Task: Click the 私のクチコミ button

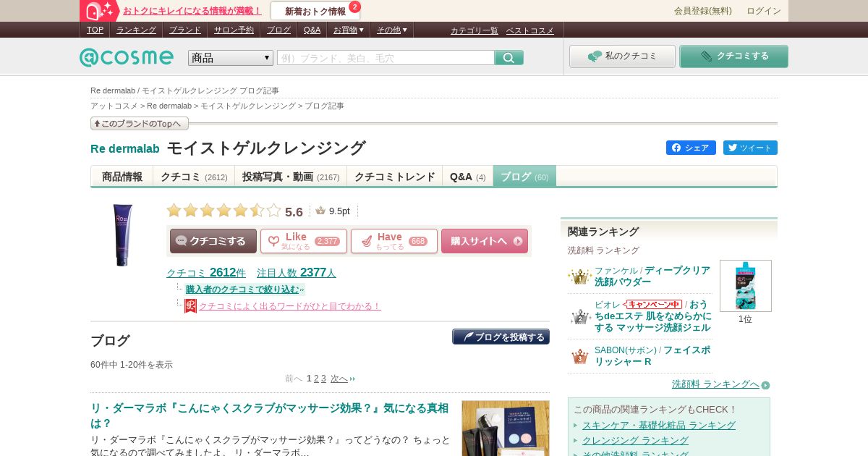Action: point(622,56)
